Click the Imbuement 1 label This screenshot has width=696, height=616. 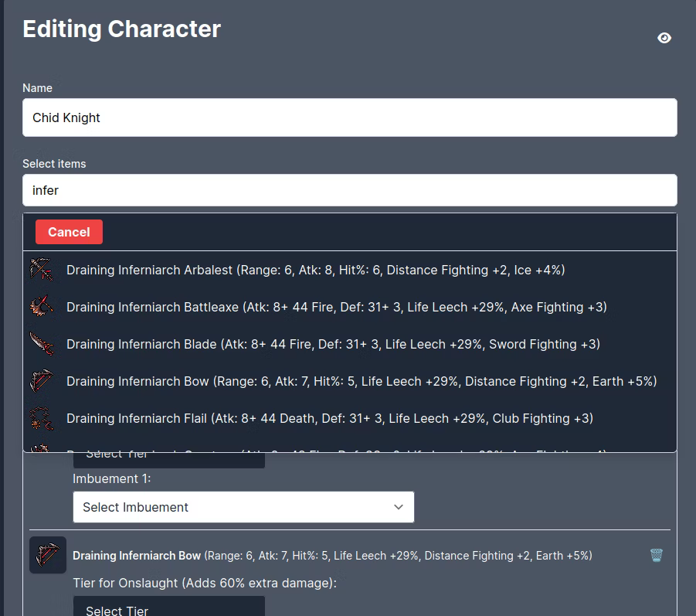click(112, 478)
